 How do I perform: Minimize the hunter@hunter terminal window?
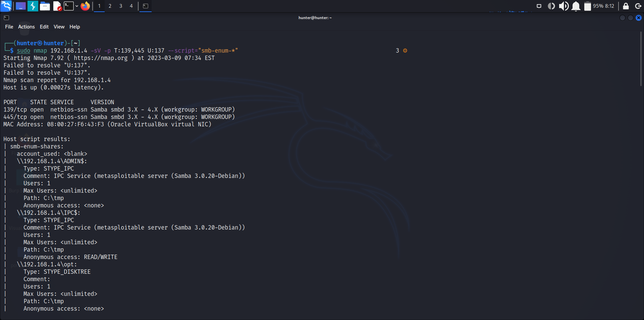point(622,18)
